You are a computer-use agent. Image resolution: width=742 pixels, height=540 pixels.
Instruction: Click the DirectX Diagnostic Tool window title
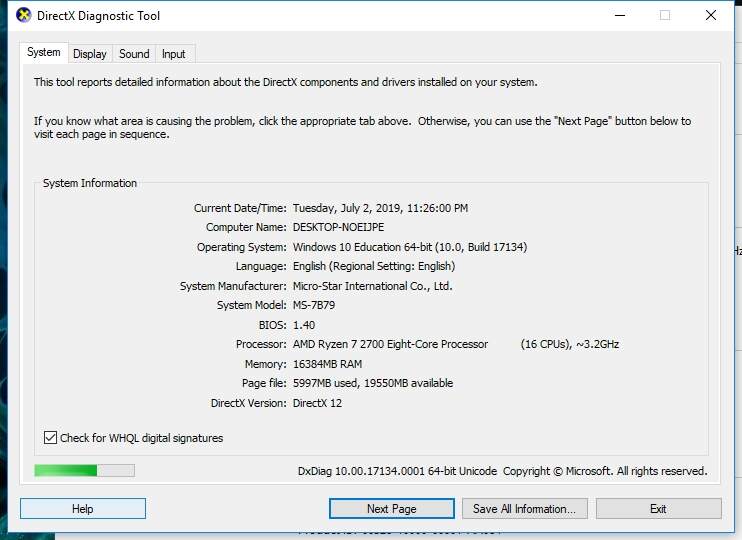tap(98, 16)
